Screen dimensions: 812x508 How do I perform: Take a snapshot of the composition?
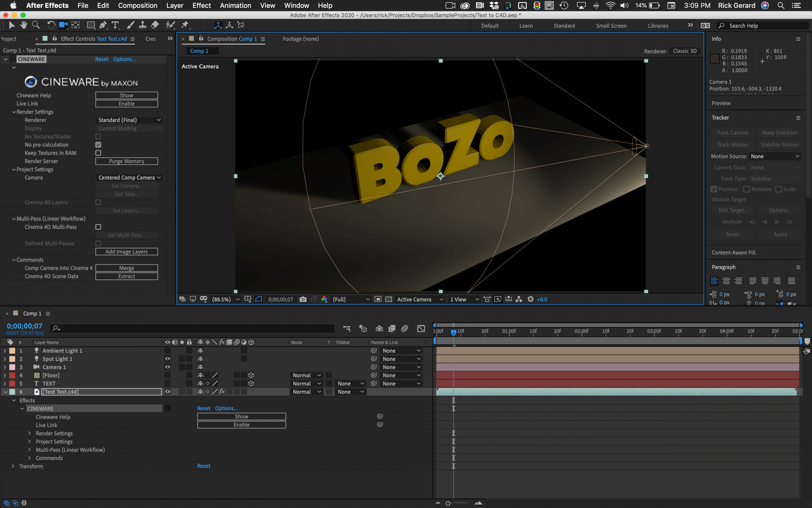click(x=303, y=299)
